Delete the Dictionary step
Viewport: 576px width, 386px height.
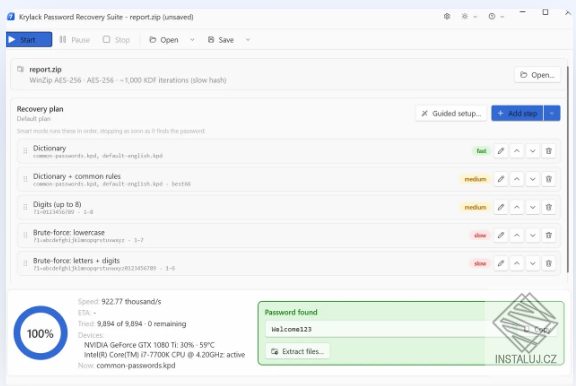(x=549, y=151)
